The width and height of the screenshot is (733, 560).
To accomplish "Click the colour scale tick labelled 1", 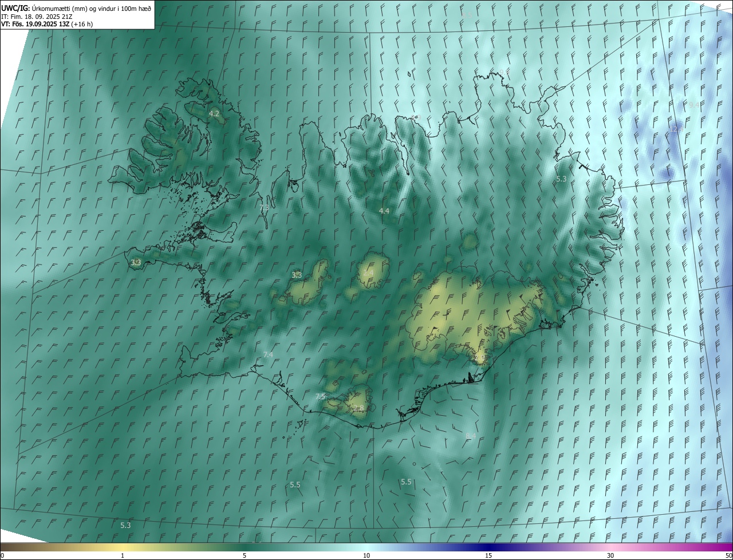I will (123, 555).
